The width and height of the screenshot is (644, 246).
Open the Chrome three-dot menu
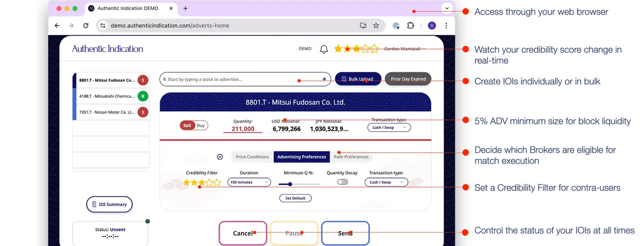click(x=446, y=26)
